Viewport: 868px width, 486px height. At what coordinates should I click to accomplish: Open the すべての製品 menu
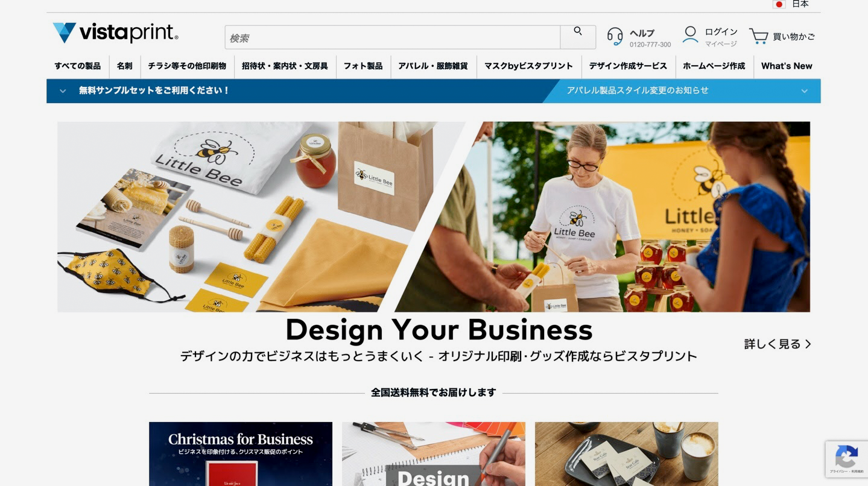pos(78,66)
